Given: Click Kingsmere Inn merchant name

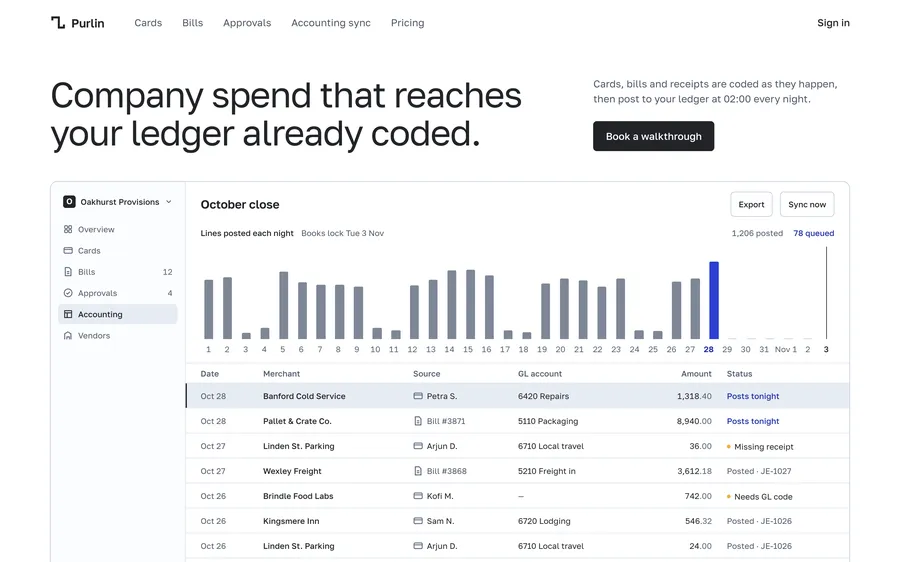Looking at the screenshot, I should (x=291, y=521).
